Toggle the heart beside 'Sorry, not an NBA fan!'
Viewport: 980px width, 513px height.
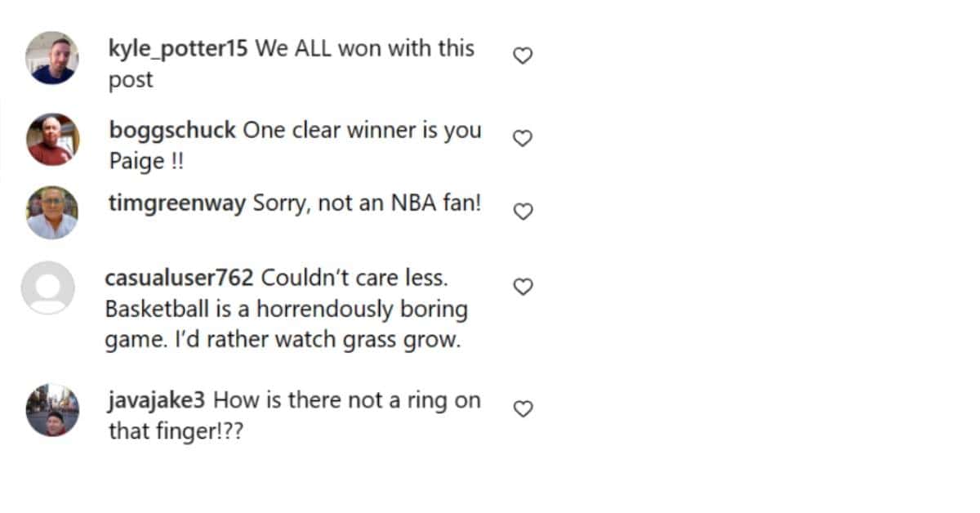click(522, 211)
